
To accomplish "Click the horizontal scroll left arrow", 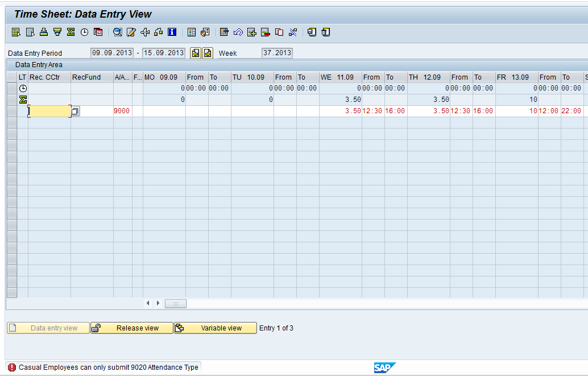I will pos(148,303).
